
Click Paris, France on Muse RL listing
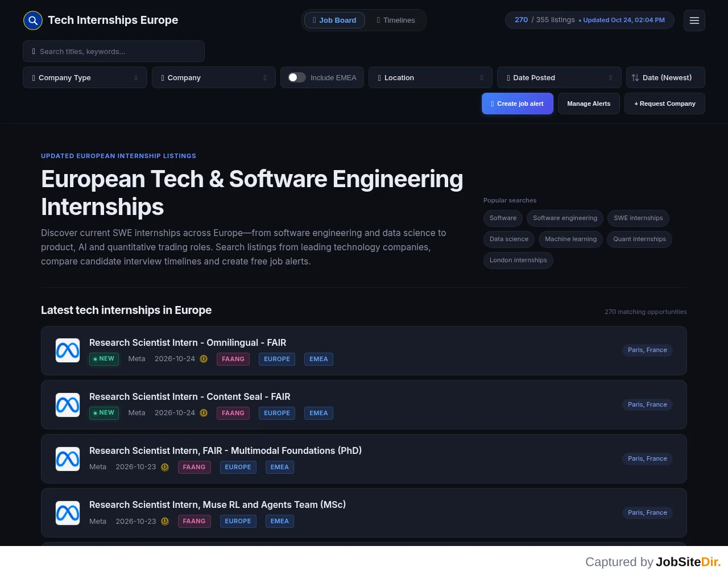coord(647,513)
